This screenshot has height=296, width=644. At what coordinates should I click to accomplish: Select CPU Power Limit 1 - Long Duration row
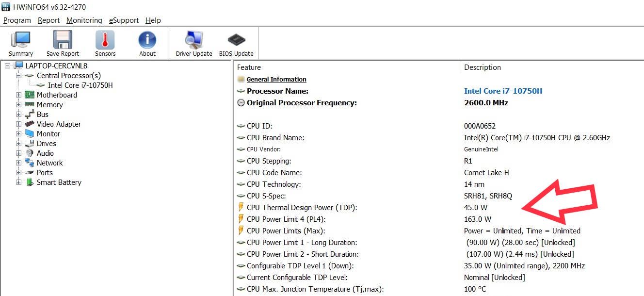pos(439,242)
